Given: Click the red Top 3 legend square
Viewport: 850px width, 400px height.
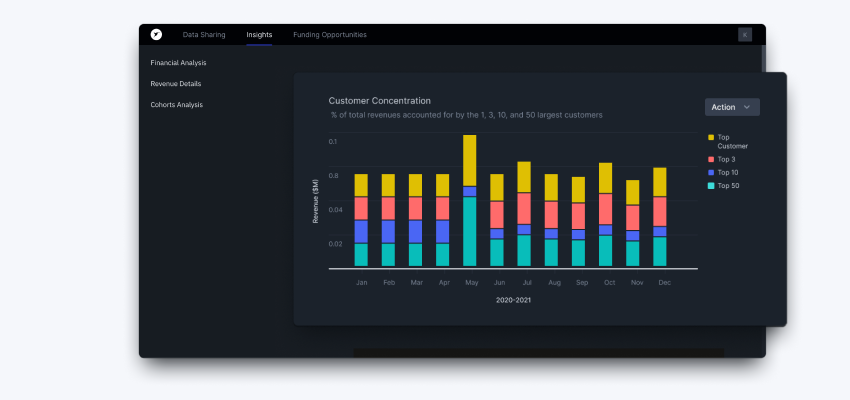Looking at the screenshot, I should 711,159.
